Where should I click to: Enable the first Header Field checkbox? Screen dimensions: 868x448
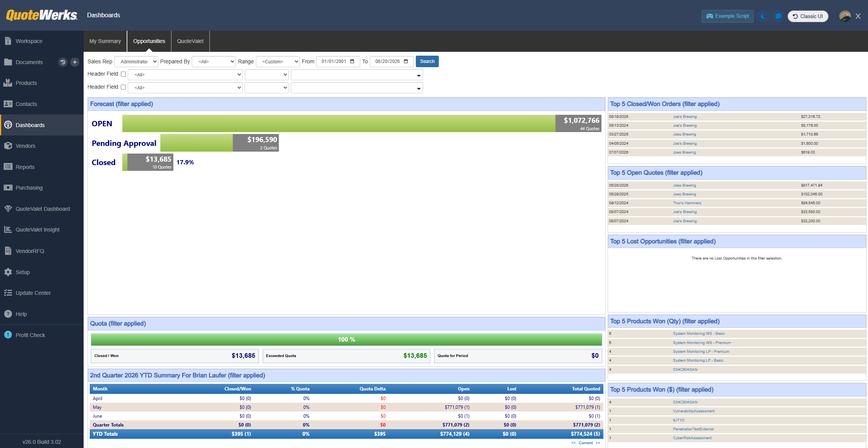[x=124, y=74]
